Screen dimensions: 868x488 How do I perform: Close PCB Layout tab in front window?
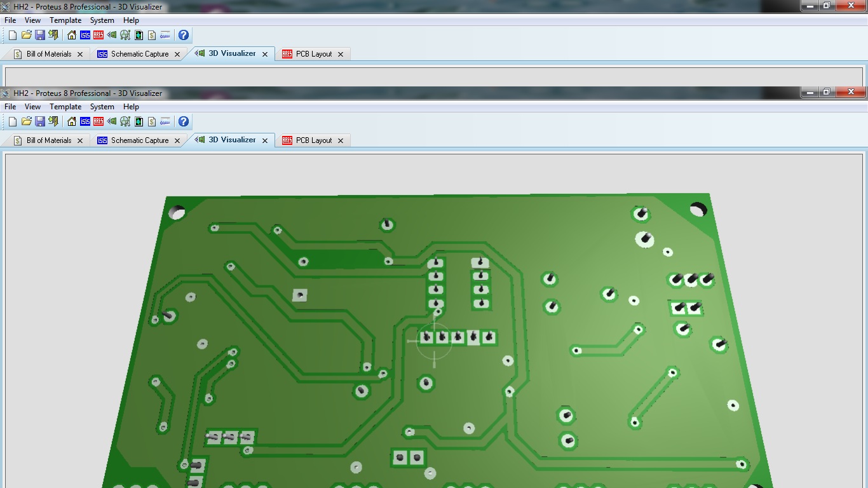(x=341, y=140)
